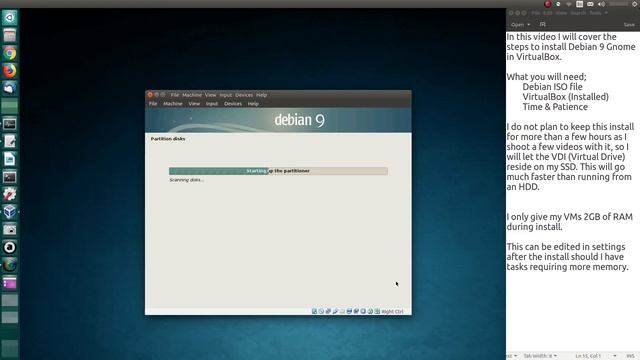Click the hard disk activity status icon
The width and height of the screenshot is (640, 360).
[x=314, y=311]
